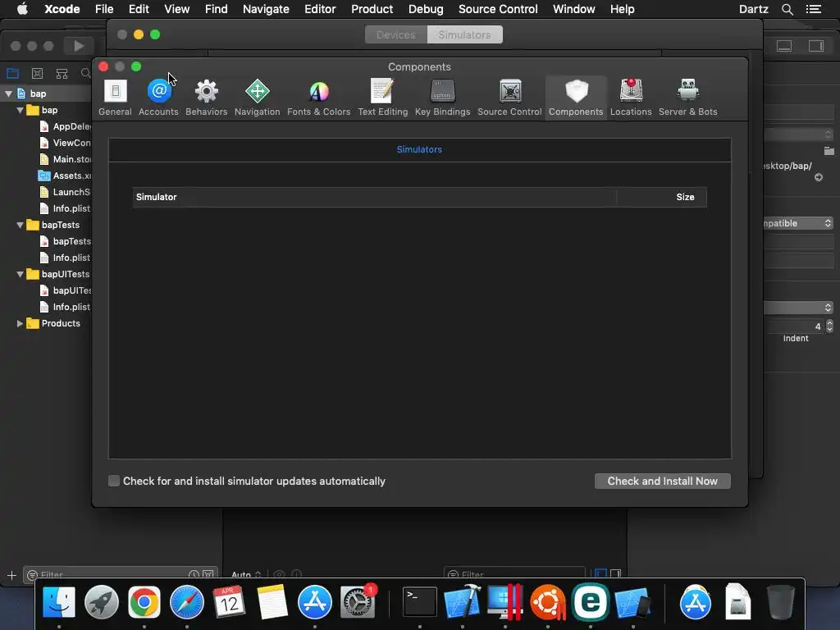Click the Run button in Xcode toolbar
This screenshot has width=840, height=630.
pyautogui.click(x=79, y=46)
